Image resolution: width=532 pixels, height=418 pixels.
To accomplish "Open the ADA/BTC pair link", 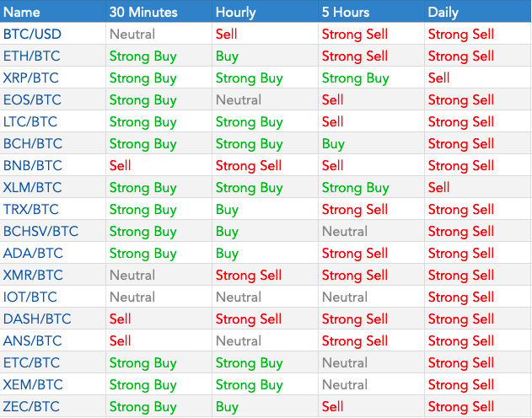I will coord(32,254).
